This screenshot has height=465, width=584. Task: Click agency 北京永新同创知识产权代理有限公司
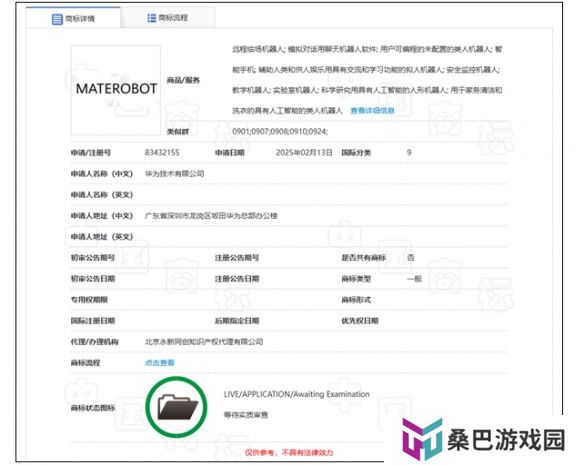204,342
